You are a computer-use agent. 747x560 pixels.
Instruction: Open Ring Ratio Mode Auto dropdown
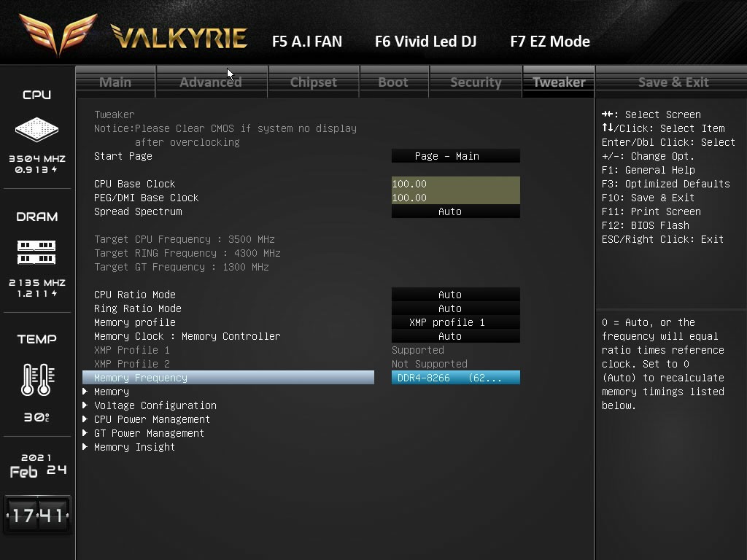[x=455, y=308]
